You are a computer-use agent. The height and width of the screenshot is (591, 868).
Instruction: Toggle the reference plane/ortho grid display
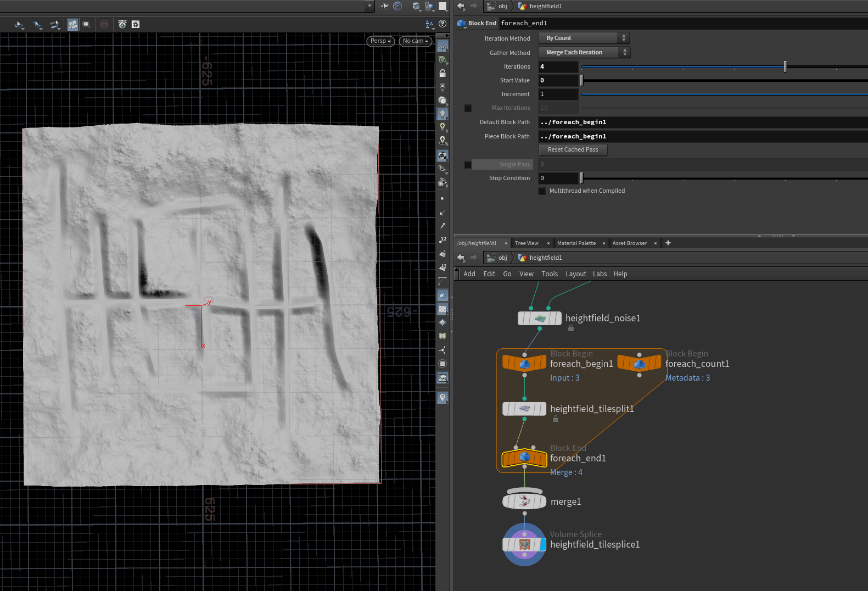[x=443, y=47]
